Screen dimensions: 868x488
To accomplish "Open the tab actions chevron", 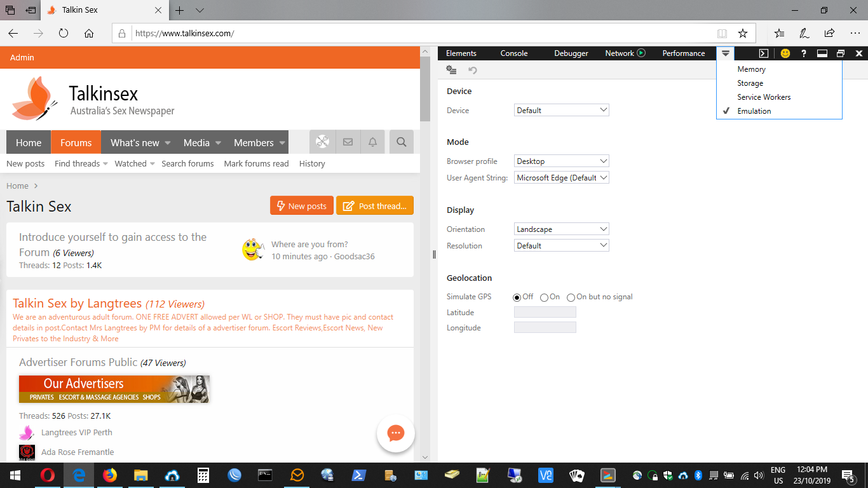I will [x=200, y=10].
